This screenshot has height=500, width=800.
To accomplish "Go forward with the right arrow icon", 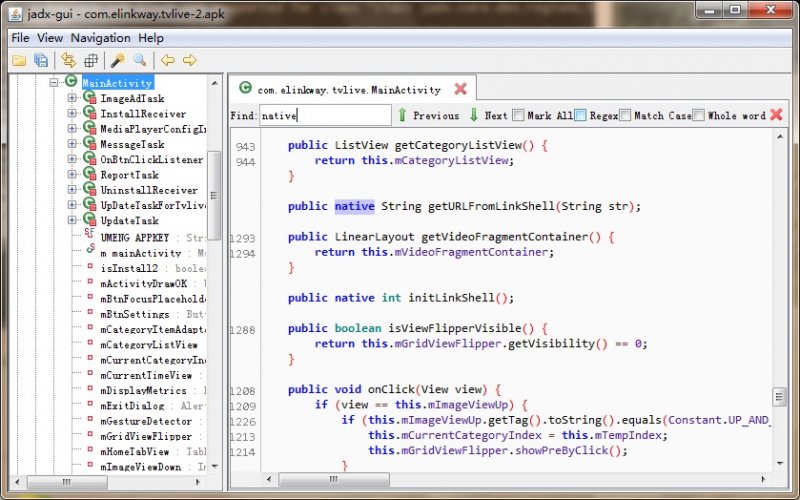I will point(189,60).
